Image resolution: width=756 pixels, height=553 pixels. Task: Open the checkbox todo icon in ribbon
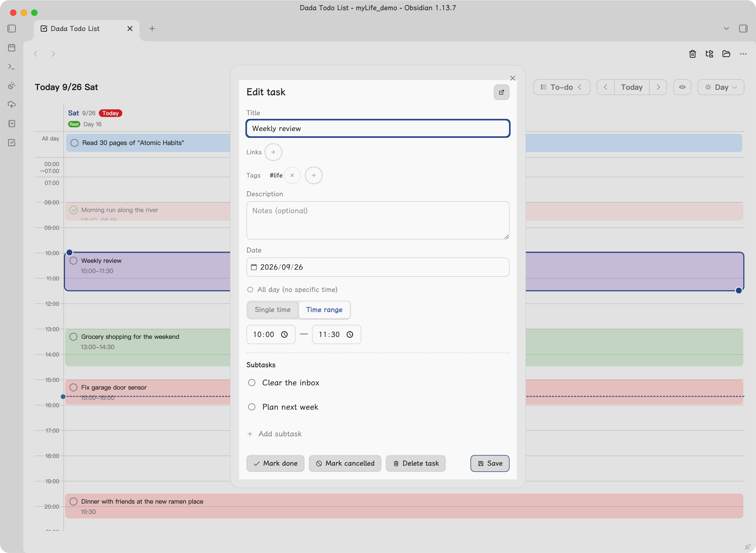pyautogui.click(x=12, y=143)
